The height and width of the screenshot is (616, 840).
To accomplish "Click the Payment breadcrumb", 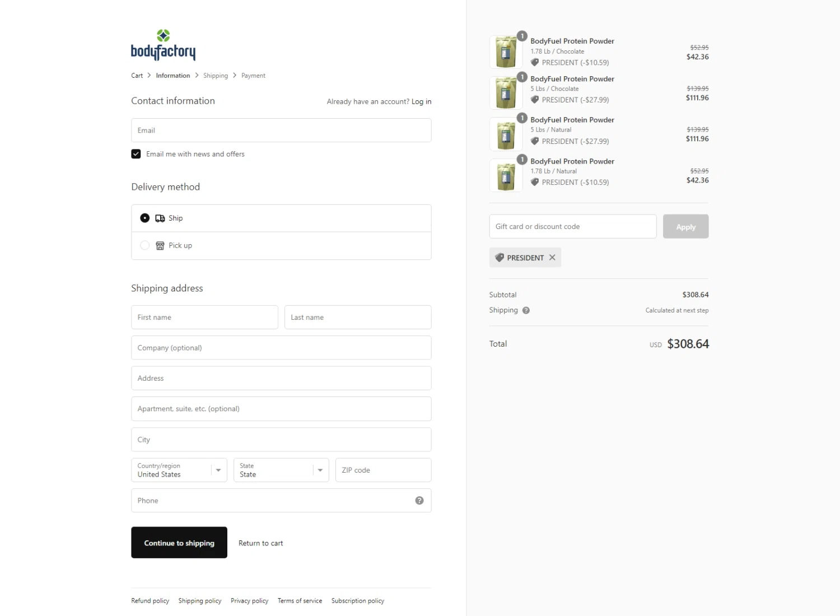I will (x=253, y=76).
